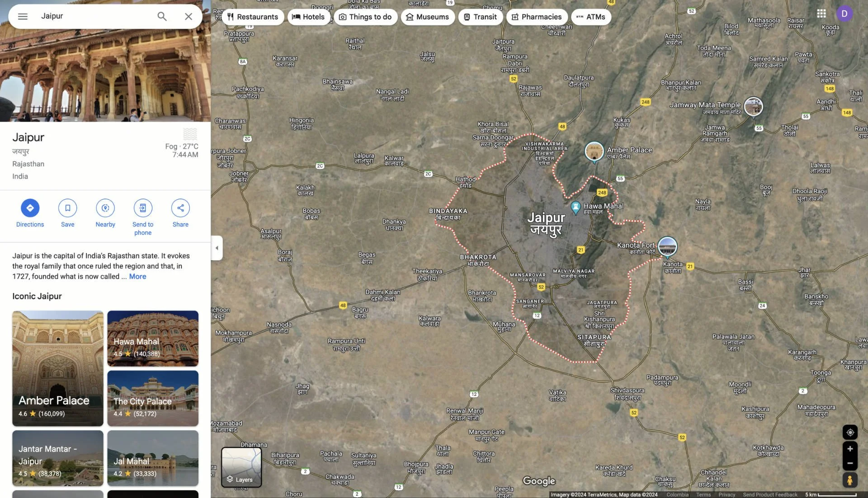Select Hawa Mahal map marker
The width and height of the screenshot is (868, 498).
(576, 207)
